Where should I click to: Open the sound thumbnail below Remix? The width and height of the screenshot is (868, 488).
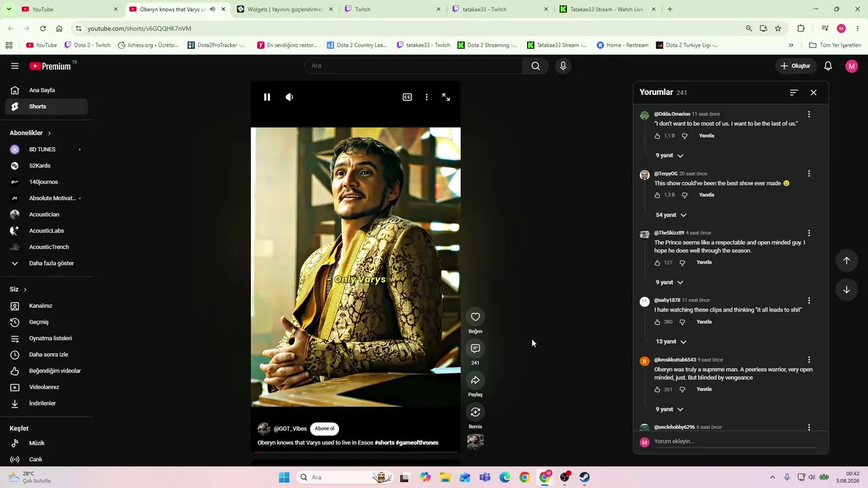pos(475,442)
